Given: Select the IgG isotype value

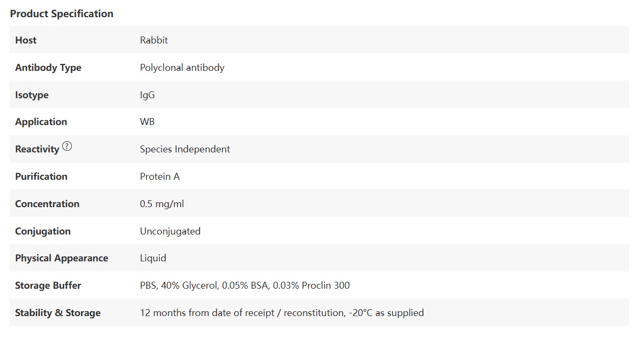Looking at the screenshot, I should coord(147,95).
